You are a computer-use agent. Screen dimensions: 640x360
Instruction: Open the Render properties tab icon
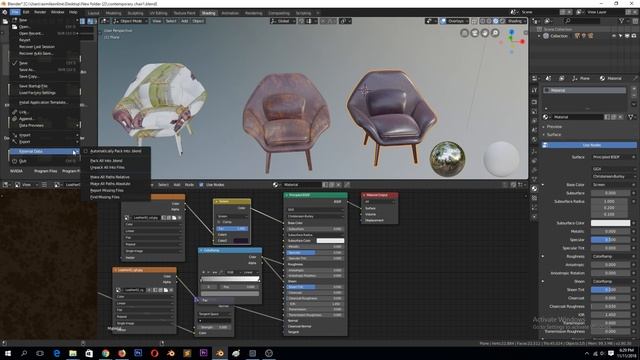534,102
